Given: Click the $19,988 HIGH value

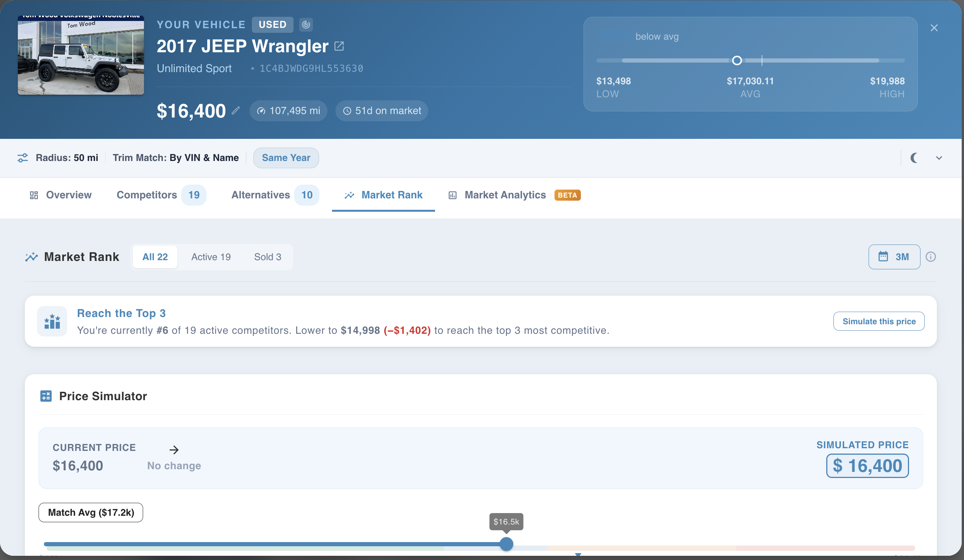Looking at the screenshot, I should [x=887, y=81].
